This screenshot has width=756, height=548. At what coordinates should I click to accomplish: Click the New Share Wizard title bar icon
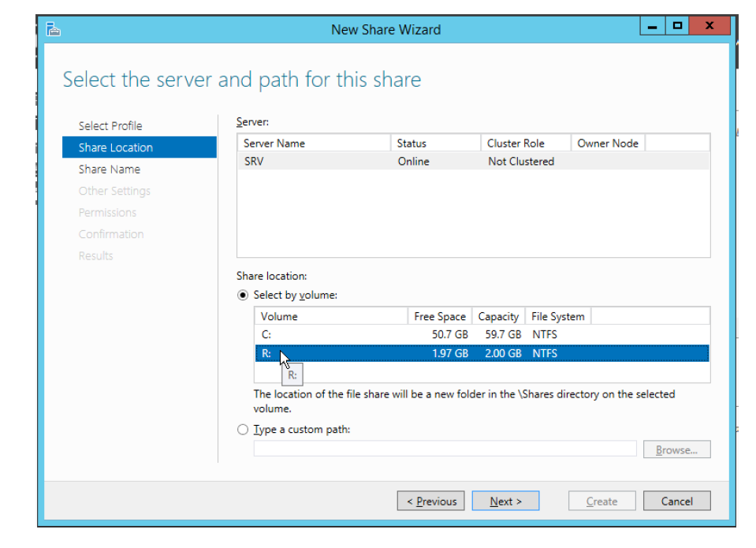point(54,29)
